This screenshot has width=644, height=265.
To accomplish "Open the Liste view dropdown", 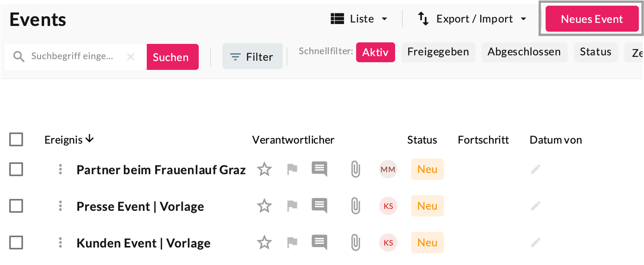I will [x=359, y=19].
